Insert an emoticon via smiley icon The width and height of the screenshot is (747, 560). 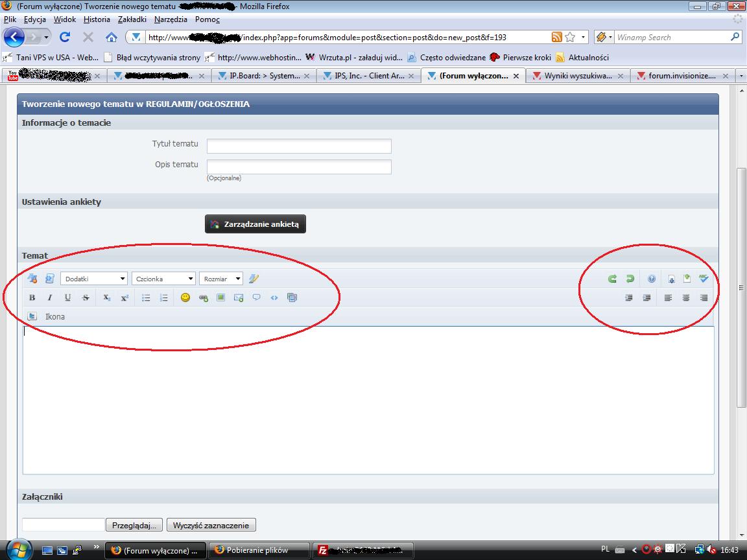185,297
